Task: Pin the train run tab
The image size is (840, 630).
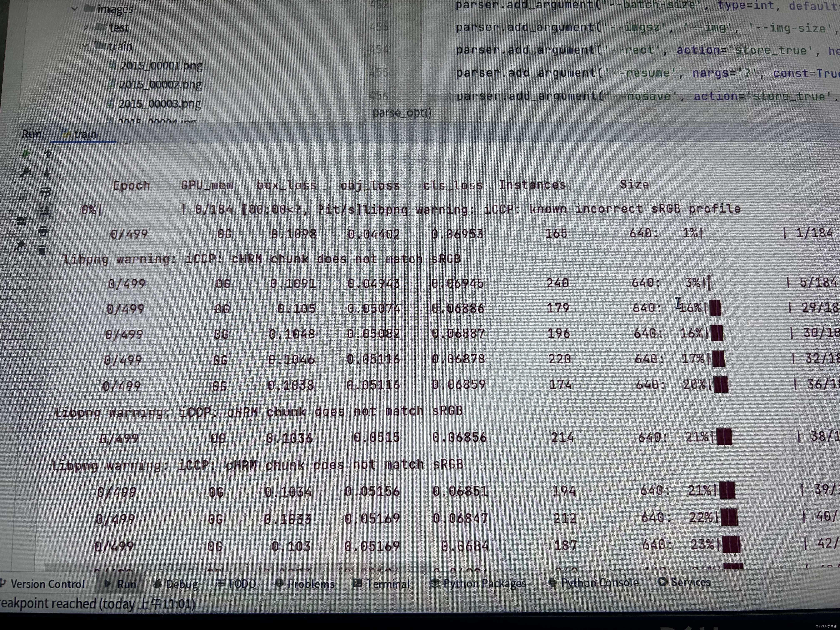Action: point(20,245)
